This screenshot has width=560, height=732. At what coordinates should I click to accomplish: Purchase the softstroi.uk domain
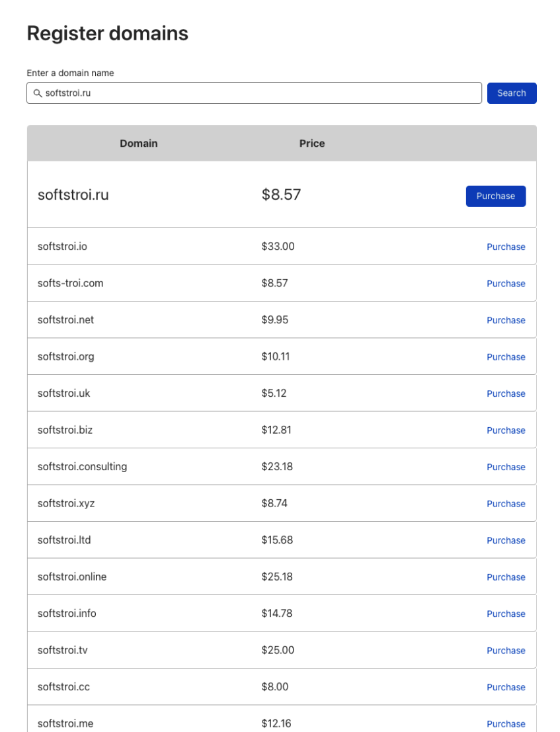(x=506, y=394)
